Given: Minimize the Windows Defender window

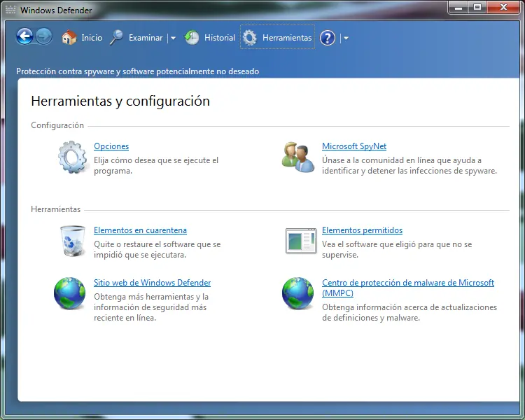Looking at the screenshot, I should [458, 7].
